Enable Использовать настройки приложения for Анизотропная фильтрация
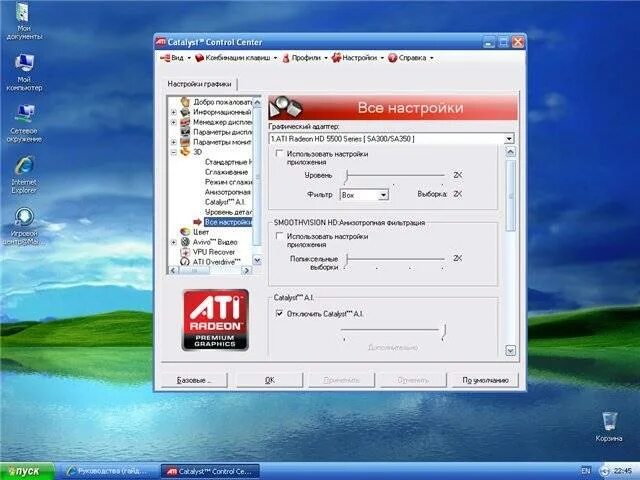 click(280, 236)
